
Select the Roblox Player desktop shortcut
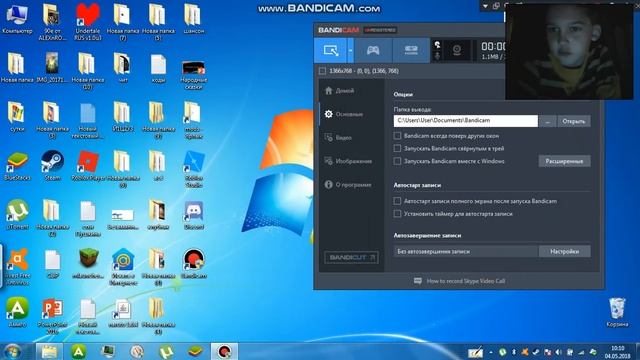click(87, 166)
